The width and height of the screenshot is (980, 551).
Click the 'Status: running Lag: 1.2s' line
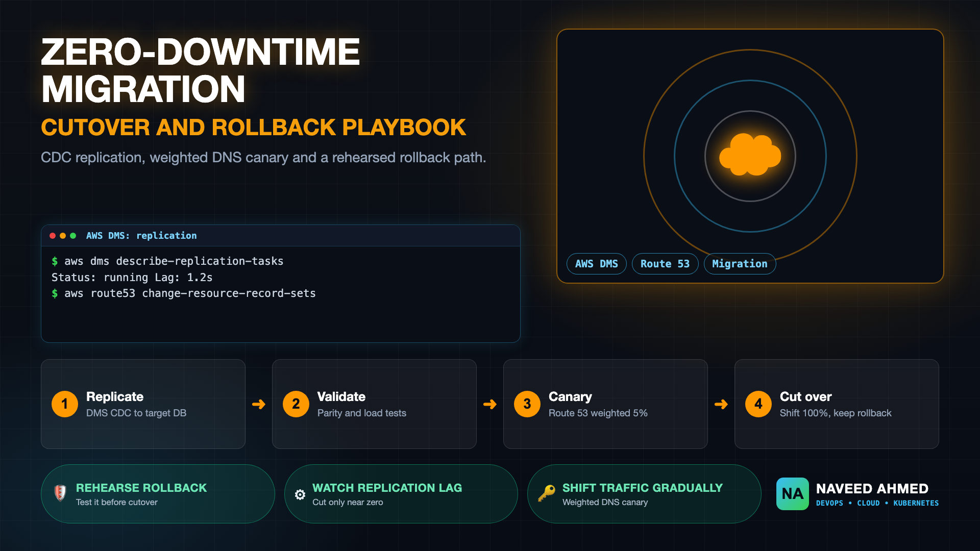(x=132, y=278)
